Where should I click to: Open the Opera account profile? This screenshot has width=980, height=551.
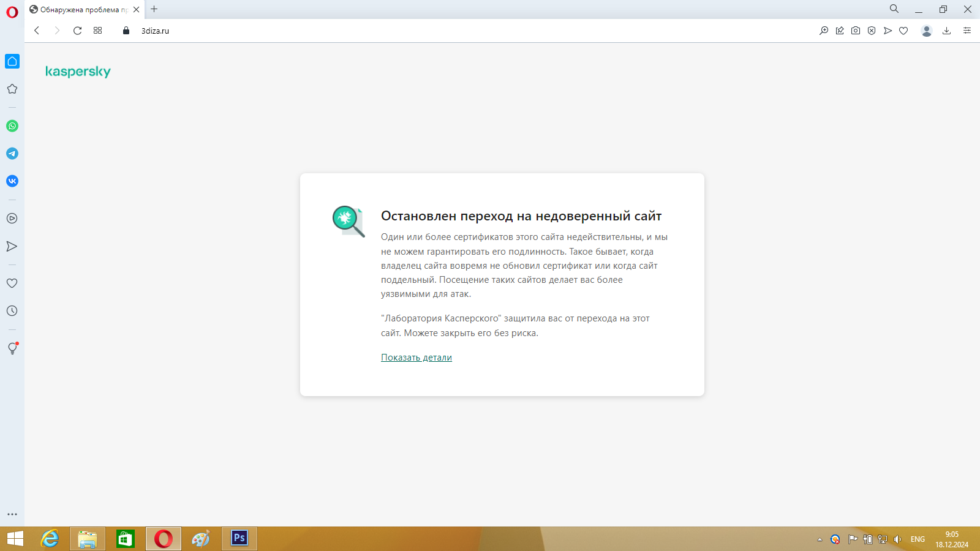(x=927, y=31)
